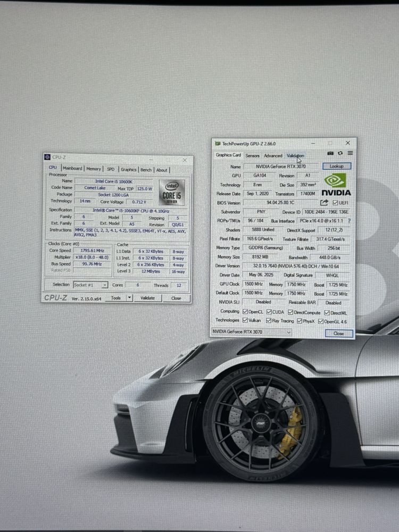
Task: Click the GPU-Z title bar icon
Action: (218, 144)
